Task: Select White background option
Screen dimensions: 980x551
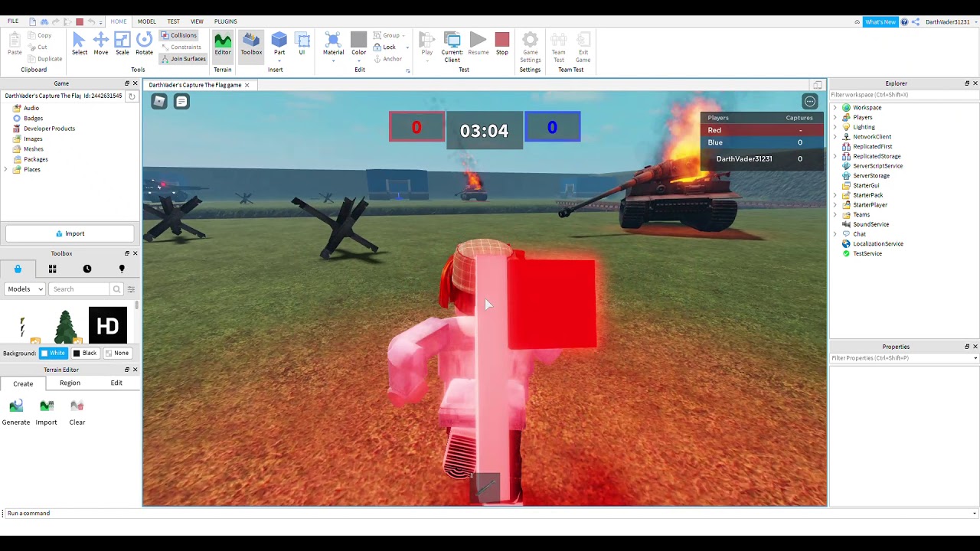Action: [x=54, y=353]
